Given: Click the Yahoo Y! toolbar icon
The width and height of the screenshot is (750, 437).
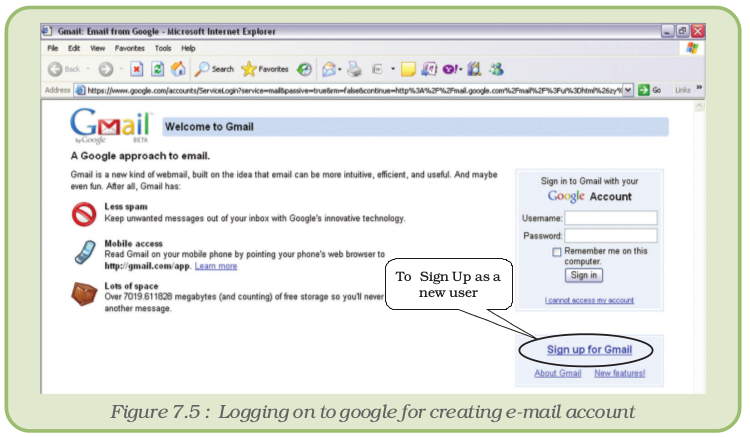Looking at the screenshot, I should point(450,69).
